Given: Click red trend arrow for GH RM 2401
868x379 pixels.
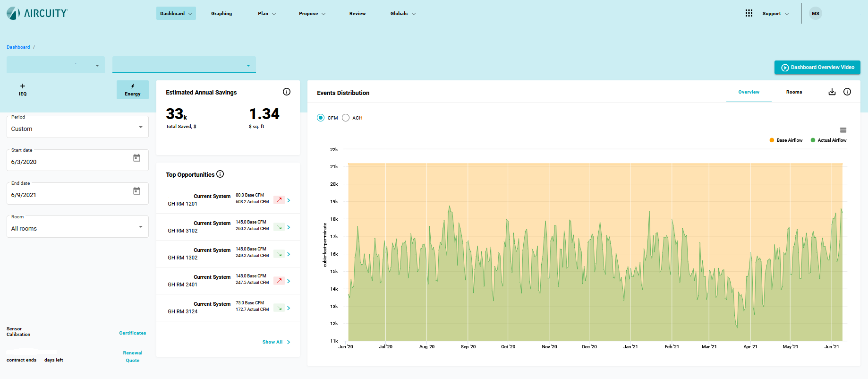Looking at the screenshot, I should coord(279,281).
